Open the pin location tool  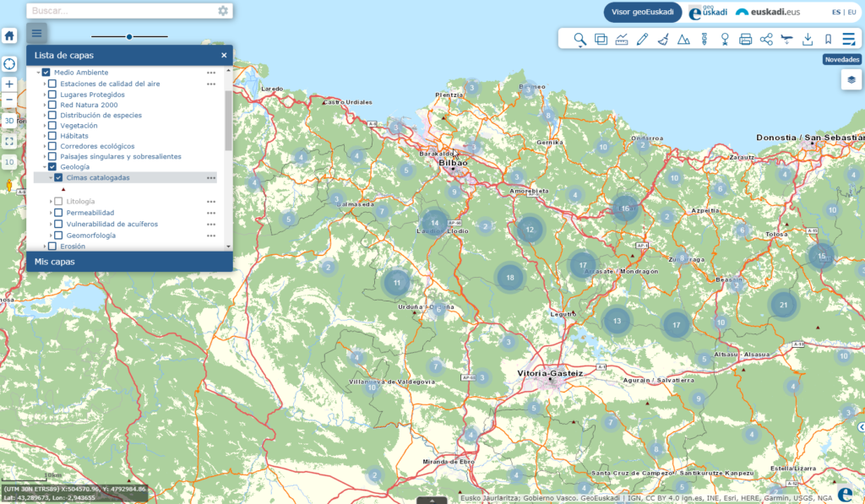(725, 39)
